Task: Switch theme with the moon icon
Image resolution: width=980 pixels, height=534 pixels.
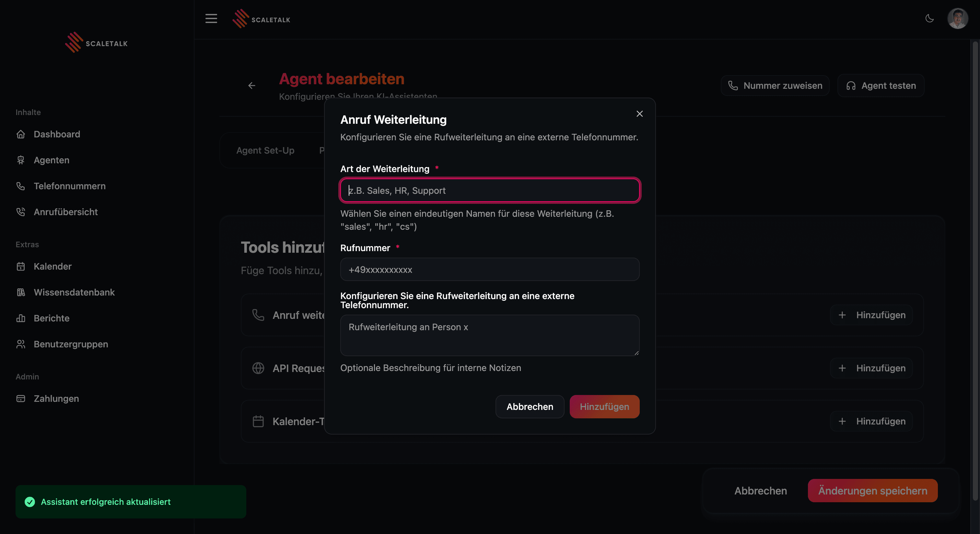Action: point(929,18)
